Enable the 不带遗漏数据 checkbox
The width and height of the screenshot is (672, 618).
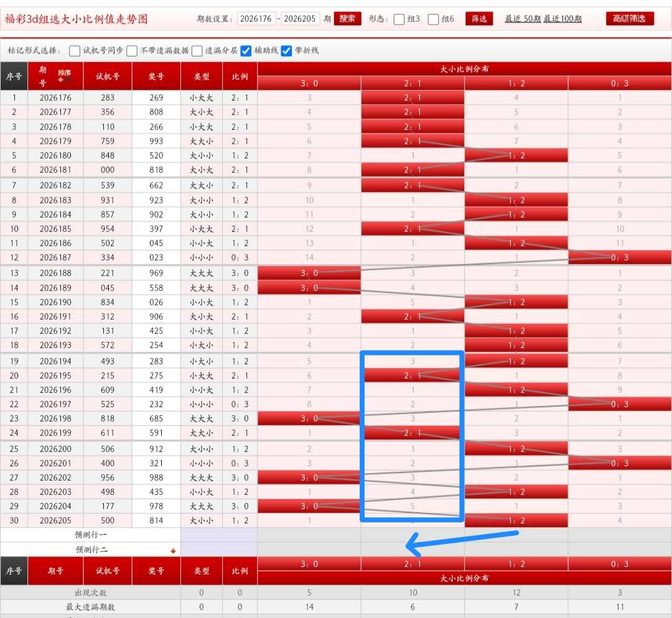[132, 51]
